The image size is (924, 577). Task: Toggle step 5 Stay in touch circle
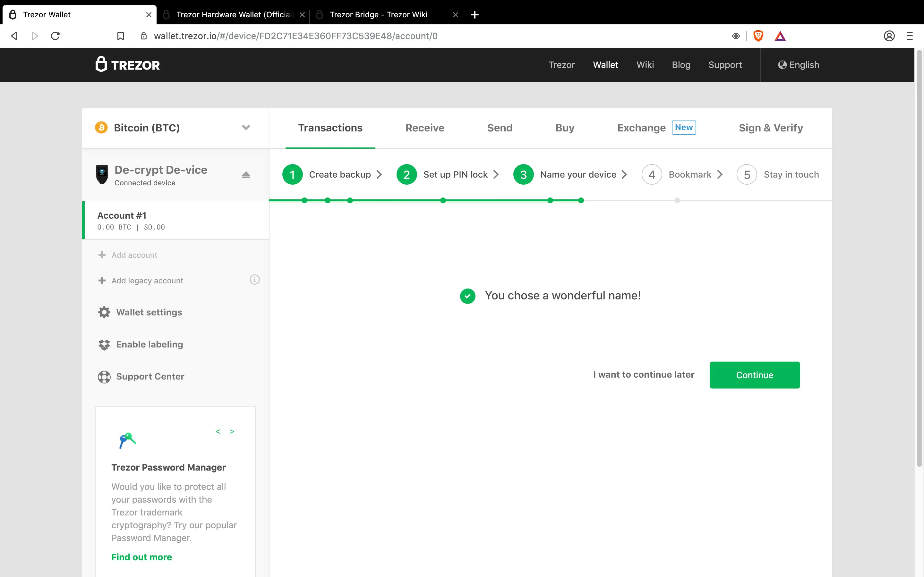(x=746, y=174)
